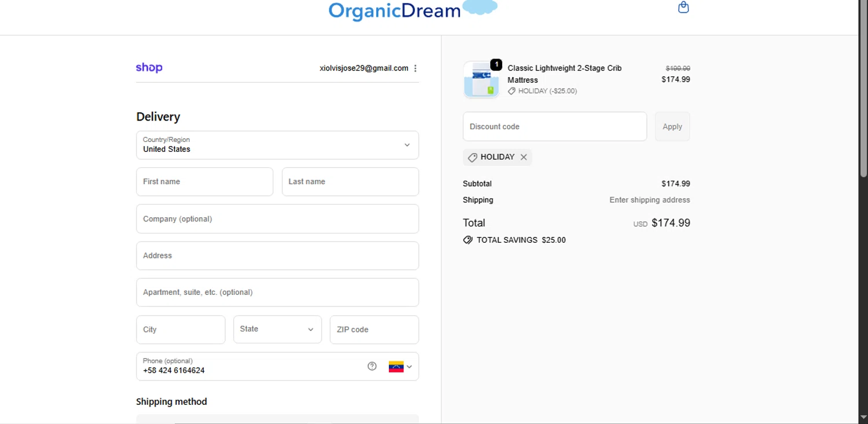This screenshot has width=868, height=424.
Task: Click the Classic Lightweight 2-Stage Crib Mattress title
Action: point(564,74)
